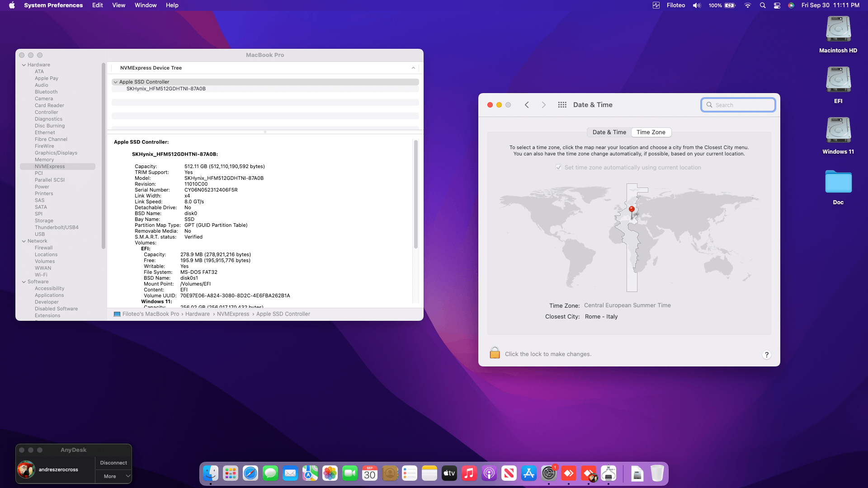Toggle automatic time zone checkbox
868x488 pixels.
point(559,167)
